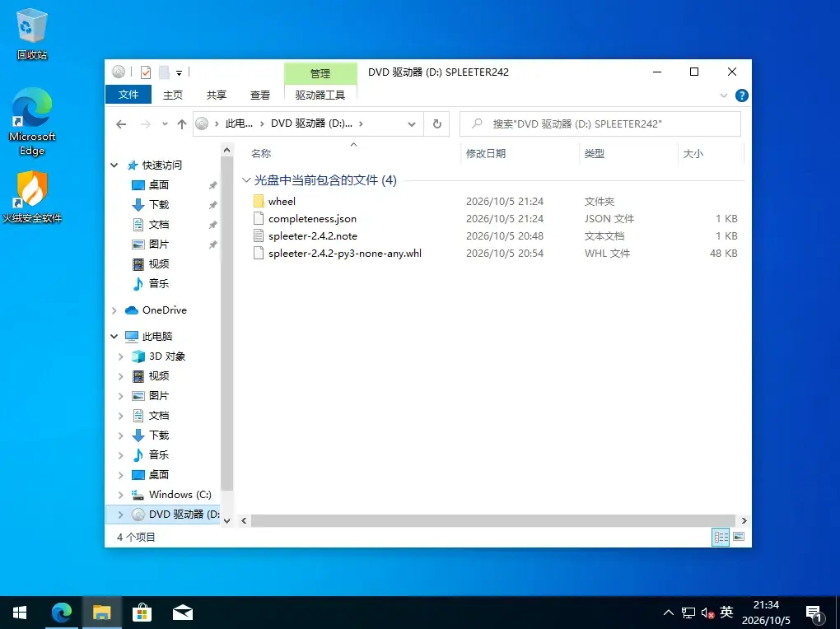The image size is (840, 629).
Task: Collapse the 光盘中当前包含的文件 group
Action: coord(246,180)
